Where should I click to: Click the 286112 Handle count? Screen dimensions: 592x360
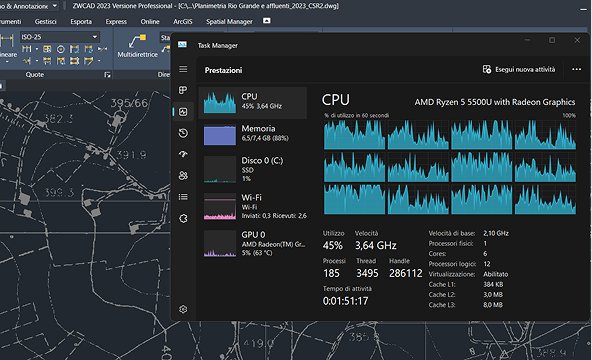click(x=405, y=273)
